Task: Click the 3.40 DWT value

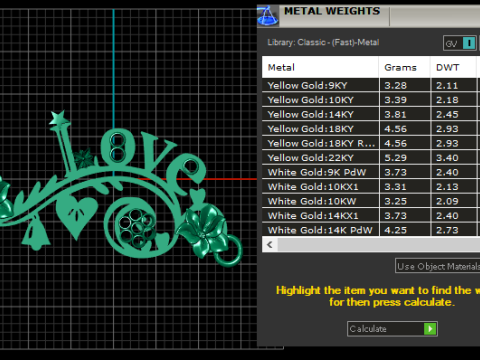Action: coord(447,158)
